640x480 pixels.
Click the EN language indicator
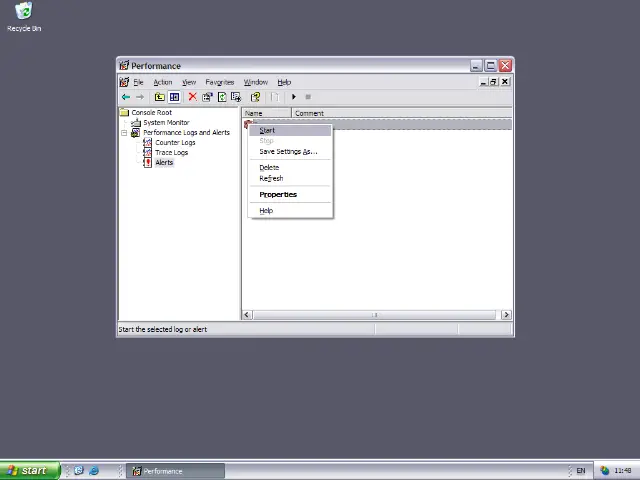coord(580,471)
